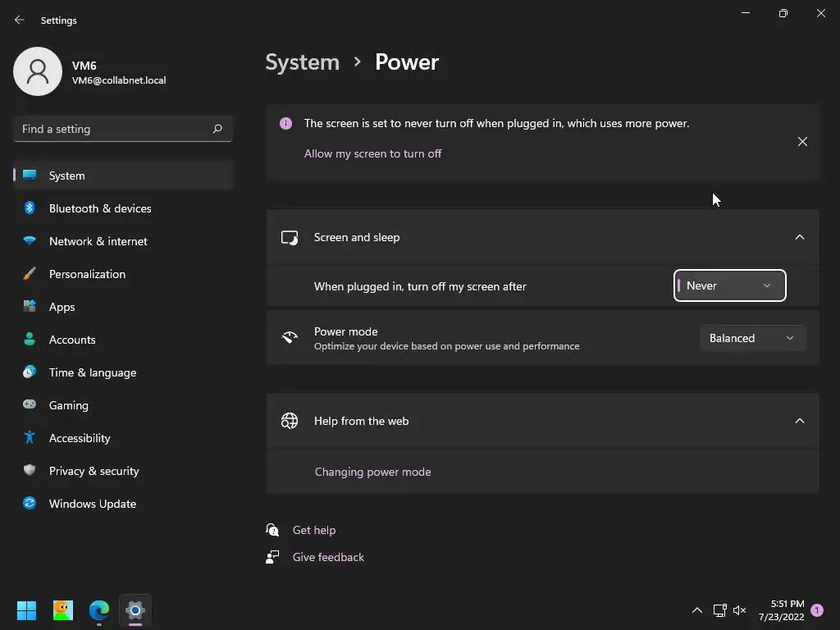Collapse the Screen and sleep section

coord(799,237)
